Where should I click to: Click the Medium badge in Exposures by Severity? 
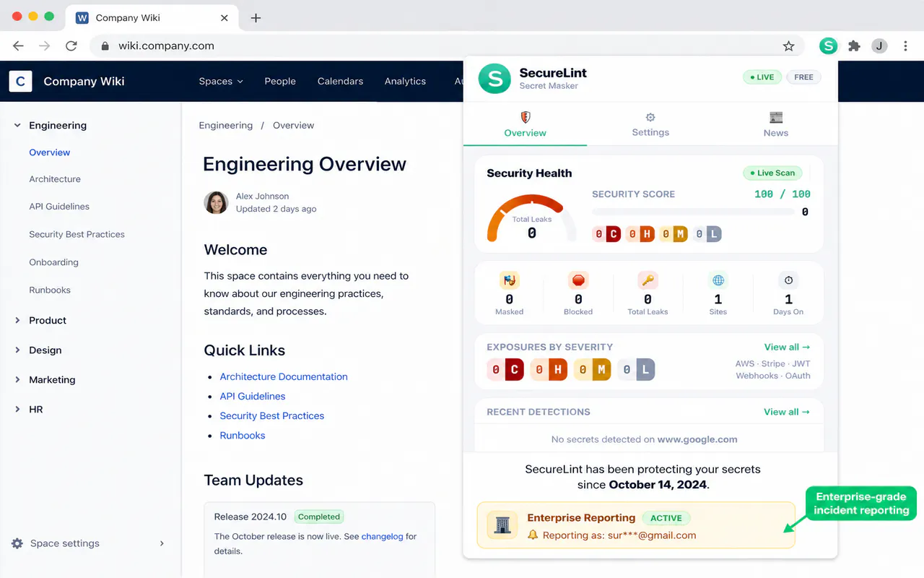pyautogui.click(x=593, y=370)
